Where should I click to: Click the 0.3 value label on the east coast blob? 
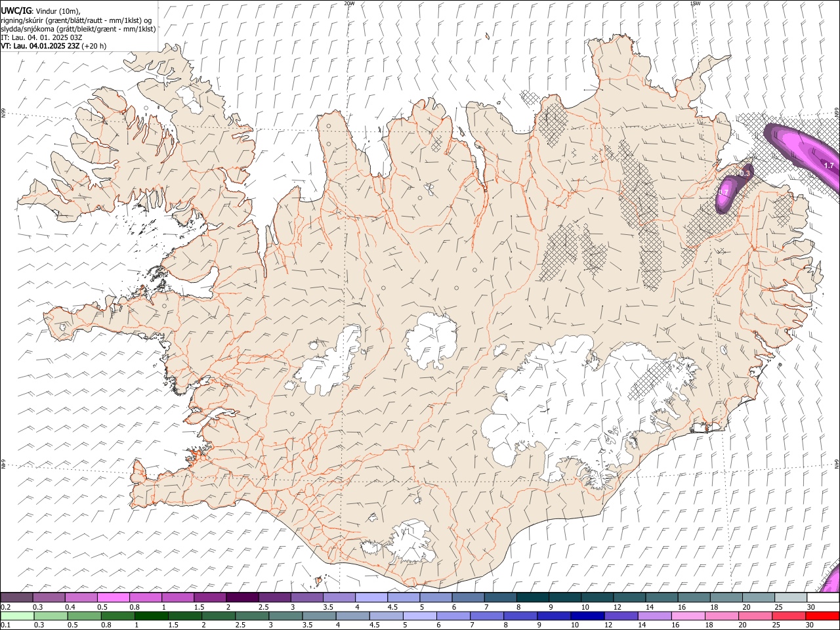(x=744, y=173)
